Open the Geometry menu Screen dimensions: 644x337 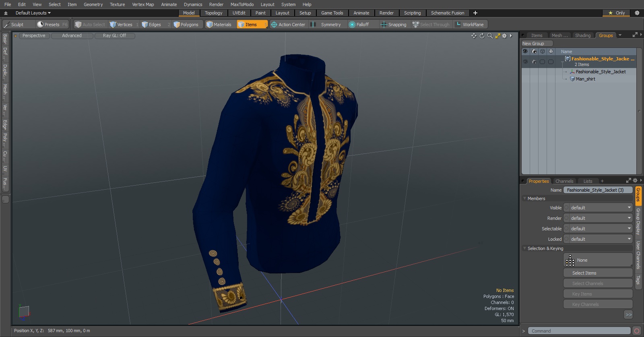click(93, 4)
